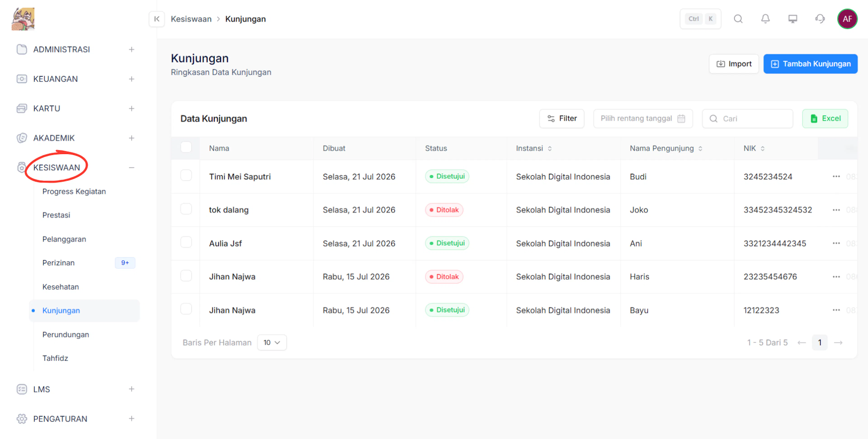Check the Timi Mei Saputri row
Screen dimensions: 868x439
click(186, 175)
